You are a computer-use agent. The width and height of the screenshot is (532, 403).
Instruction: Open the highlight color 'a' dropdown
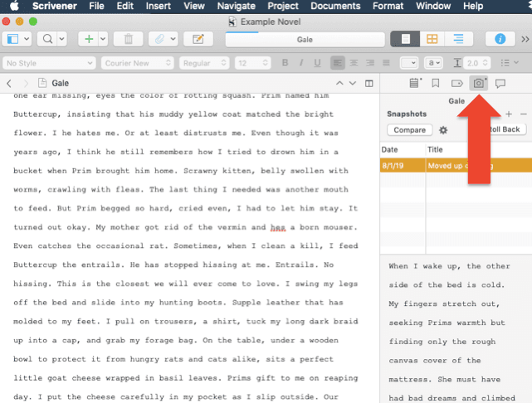(433, 63)
